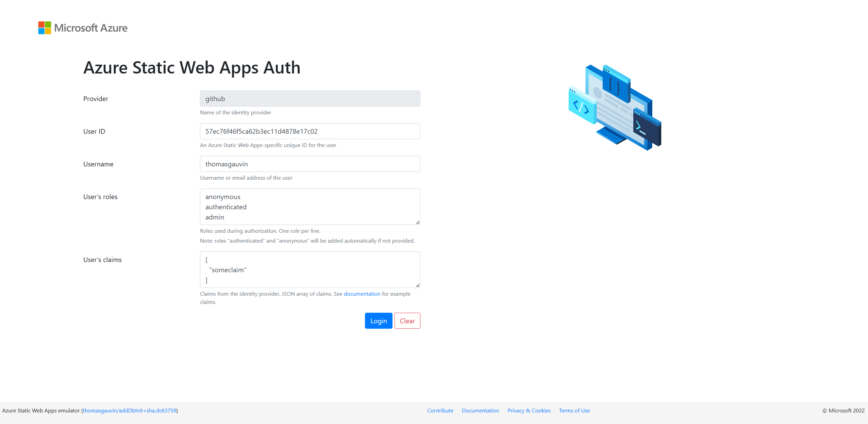The width and height of the screenshot is (868, 424).
Task: Click the 'Username or email address of the user' hint
Action: pos(246,178)
